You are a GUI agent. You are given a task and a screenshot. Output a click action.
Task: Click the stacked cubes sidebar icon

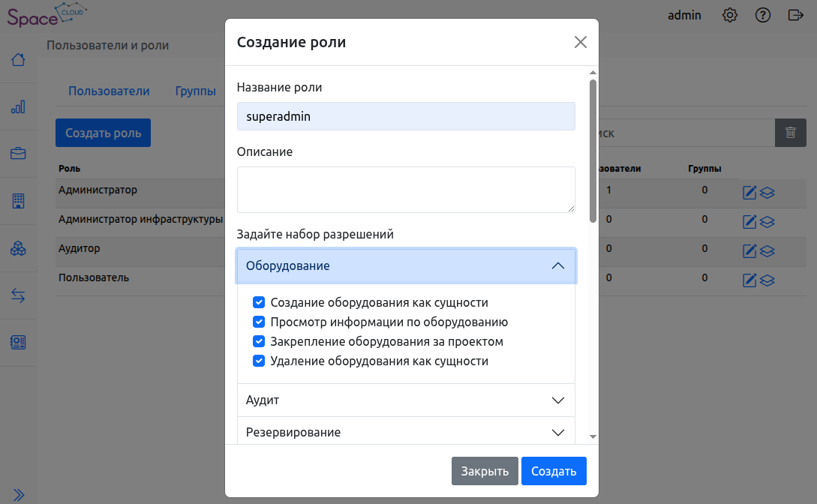click(18, 248)
